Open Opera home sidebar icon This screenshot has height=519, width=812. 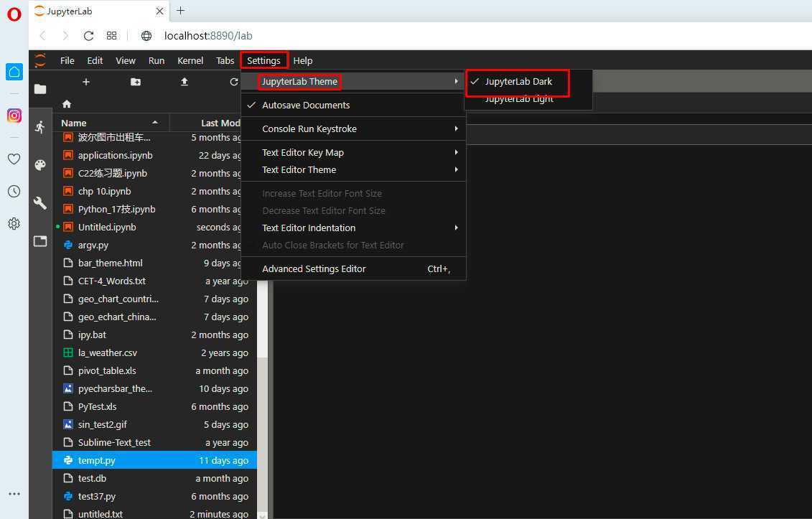coord(14,72)
